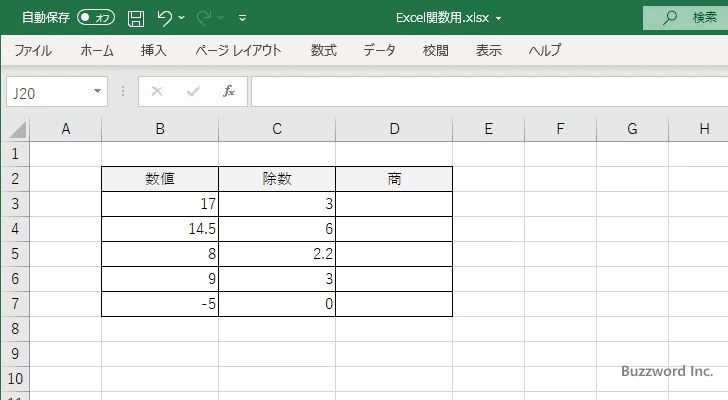Select row 5 header
Viewport: 728px width, 400px height.
tap(15, 254)
